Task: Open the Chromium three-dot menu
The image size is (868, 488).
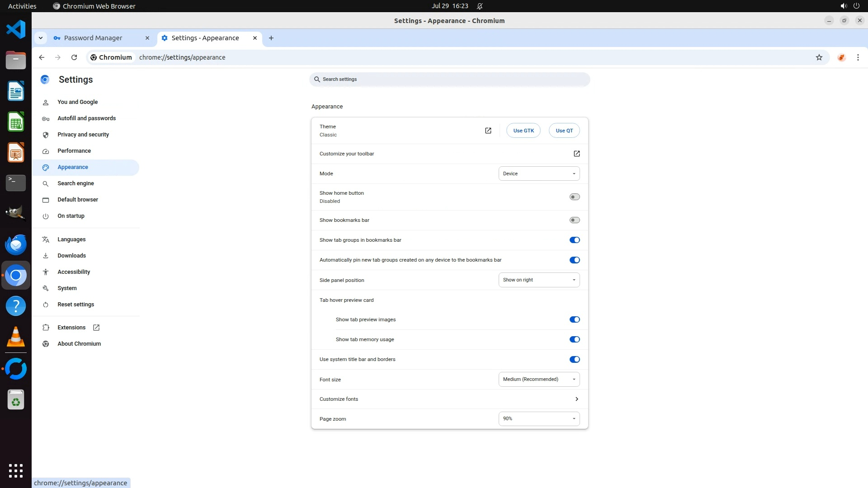Action: click(x=858, y=57)
